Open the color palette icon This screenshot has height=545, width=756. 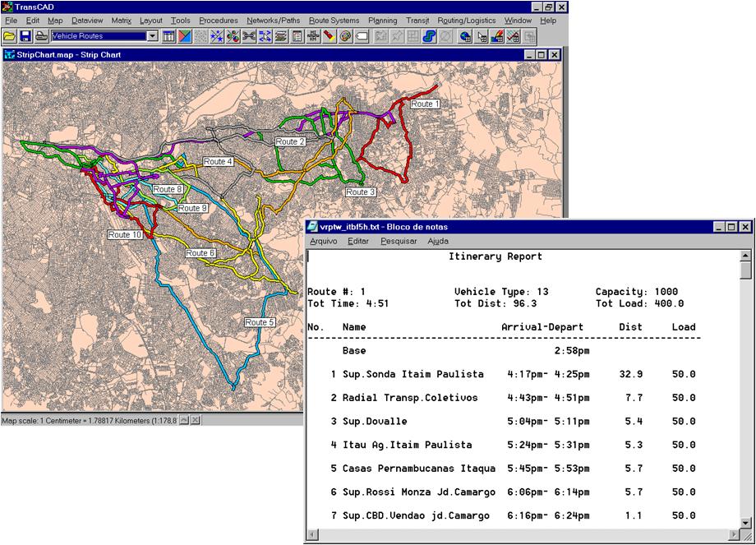(x=345, y=36)
